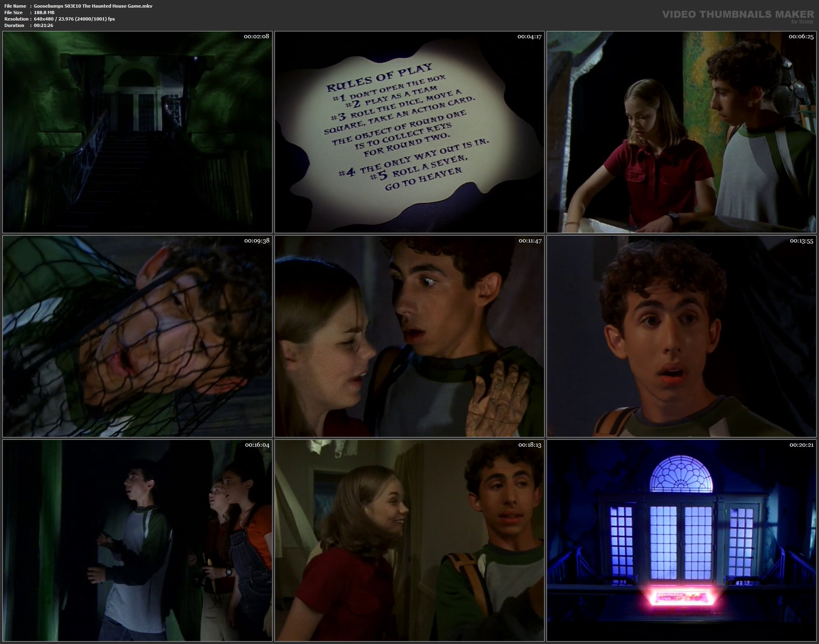819x644 pixels.
Task: Click the Video Thumbnails Maker watermark
Action: click(x=738, y=14)
